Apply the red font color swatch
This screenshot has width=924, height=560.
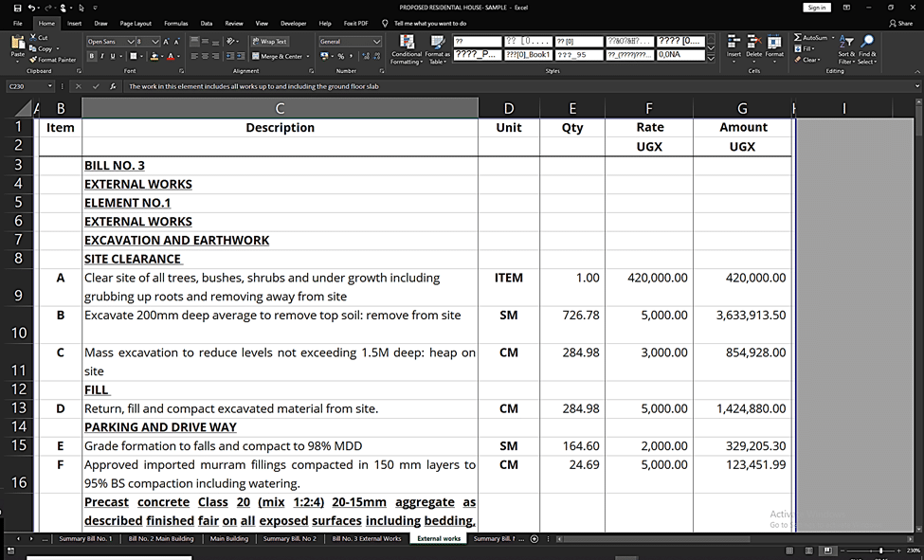(171, 57)
